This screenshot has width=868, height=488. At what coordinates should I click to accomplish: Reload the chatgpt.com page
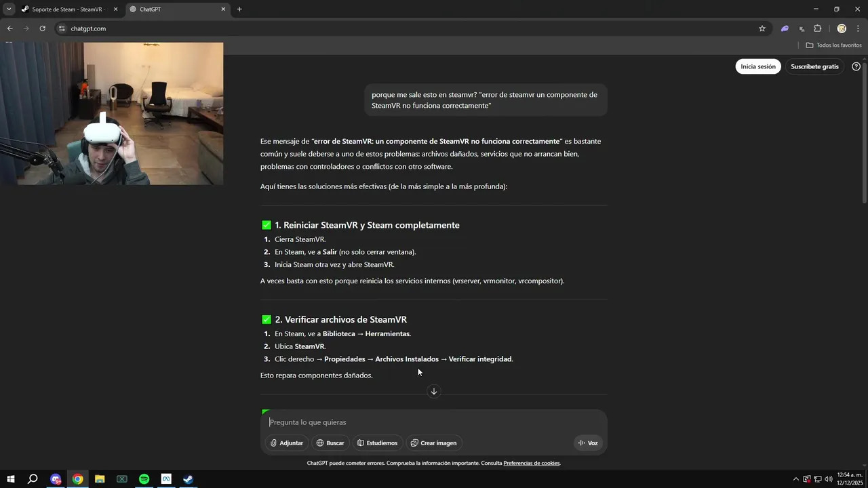point(42,28)
